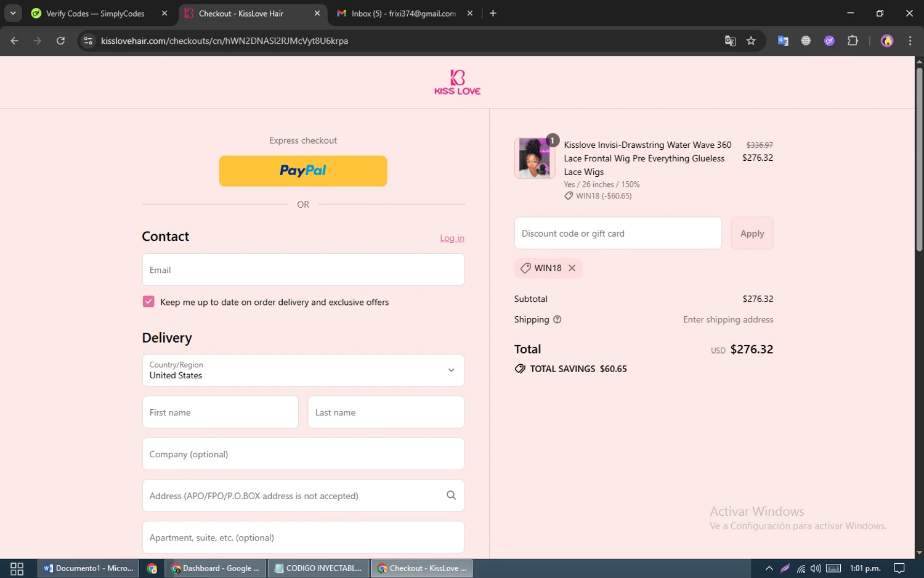View site information icon in address bar
This screenshot has height=578, width=924.
88,41
